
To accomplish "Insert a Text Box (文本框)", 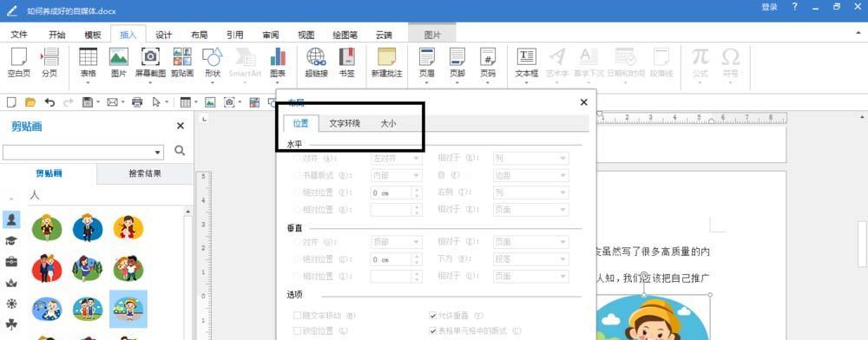I will pos(527,62).
